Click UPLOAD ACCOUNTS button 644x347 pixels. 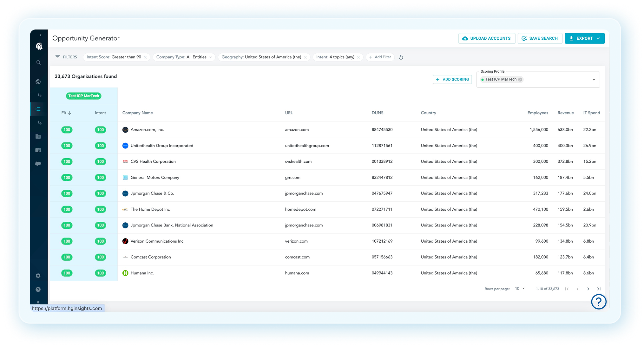tap(487, 38)
